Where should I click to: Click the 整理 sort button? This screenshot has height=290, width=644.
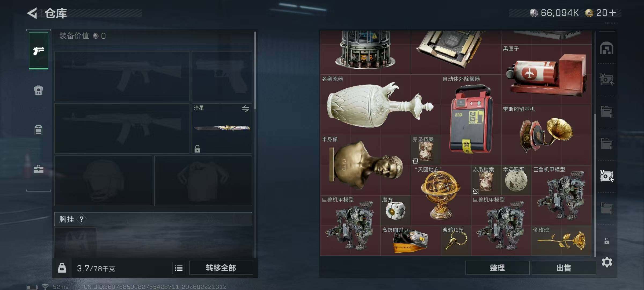pyautogui.click(x=497, y=268)
